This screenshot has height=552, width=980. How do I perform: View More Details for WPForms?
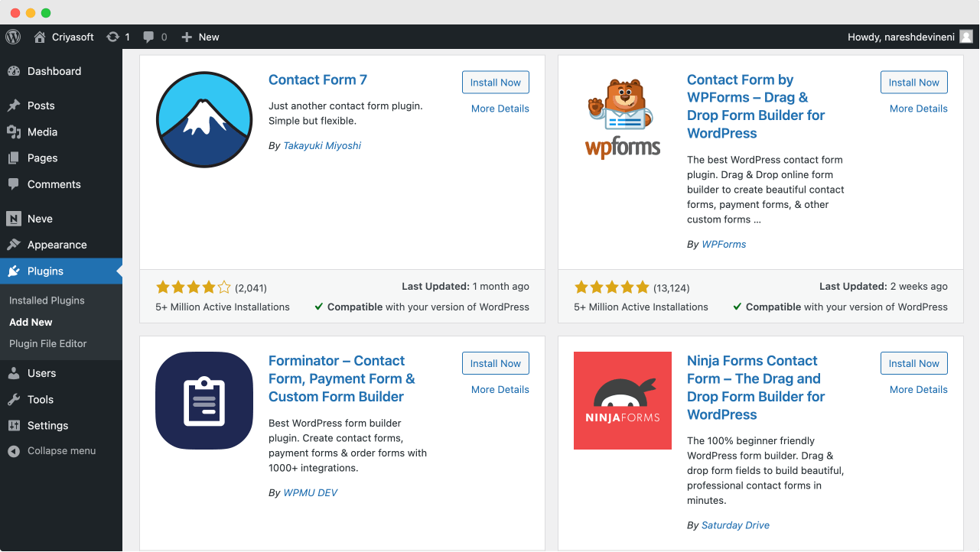919,109
